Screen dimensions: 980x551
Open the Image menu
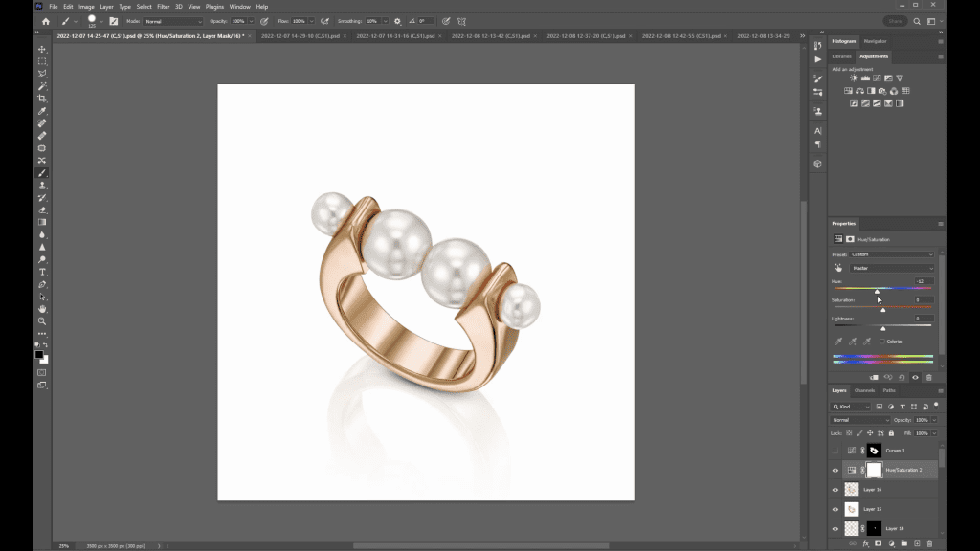[x=86, y=7]
